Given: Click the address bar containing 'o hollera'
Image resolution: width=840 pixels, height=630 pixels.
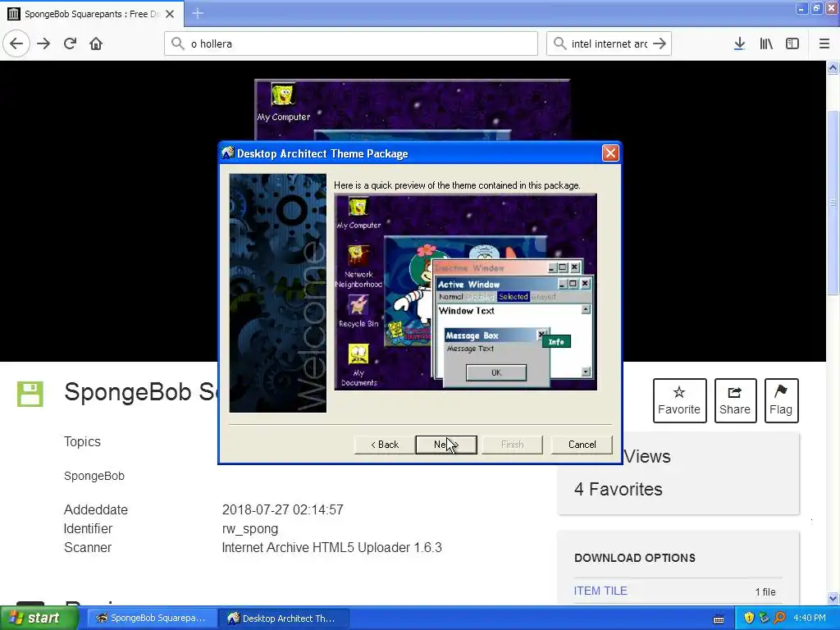Looking at the screenshot, I should [x=351, y=43].
